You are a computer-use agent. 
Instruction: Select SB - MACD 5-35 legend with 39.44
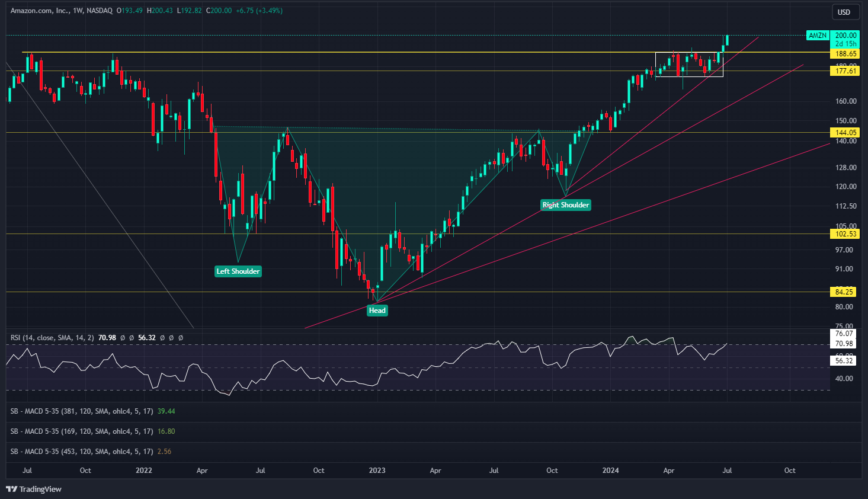93,411
